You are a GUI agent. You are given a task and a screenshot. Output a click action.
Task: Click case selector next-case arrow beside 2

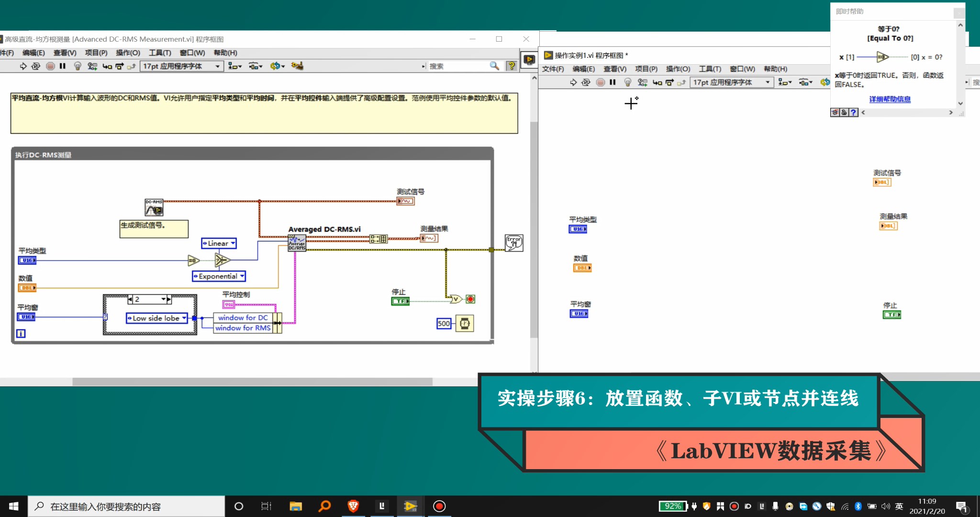tap(169, 299)
